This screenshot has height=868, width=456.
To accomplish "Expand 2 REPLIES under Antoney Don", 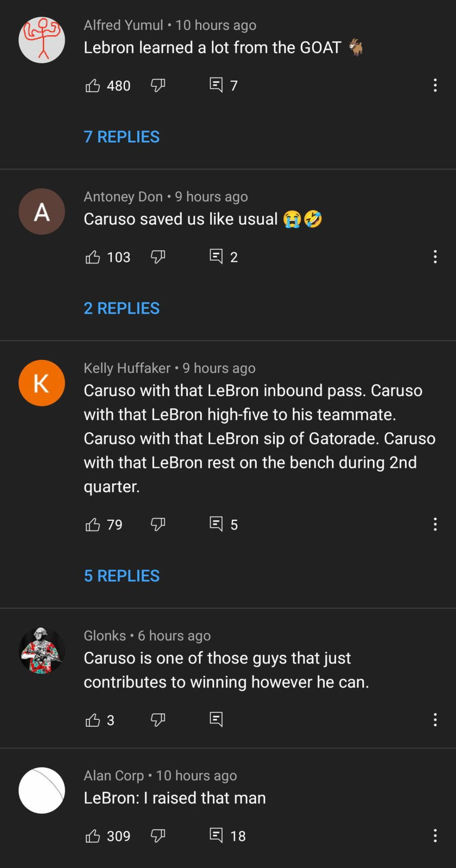I will pos(122,308).
